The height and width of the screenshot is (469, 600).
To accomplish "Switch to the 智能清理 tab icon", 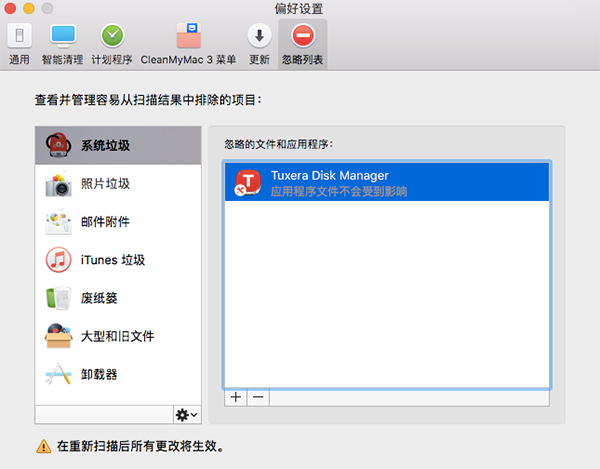I will (x=63, y=44).
